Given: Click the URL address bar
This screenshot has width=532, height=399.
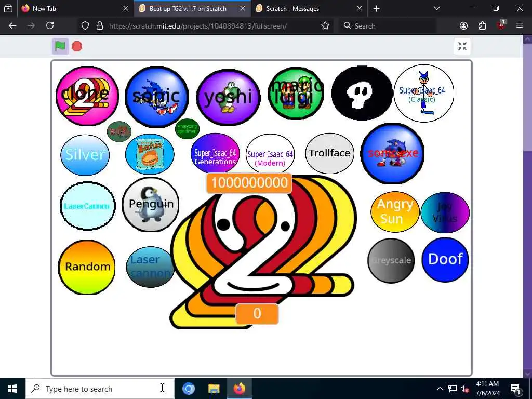Looking at the screenshot, I should pos(207,26).
